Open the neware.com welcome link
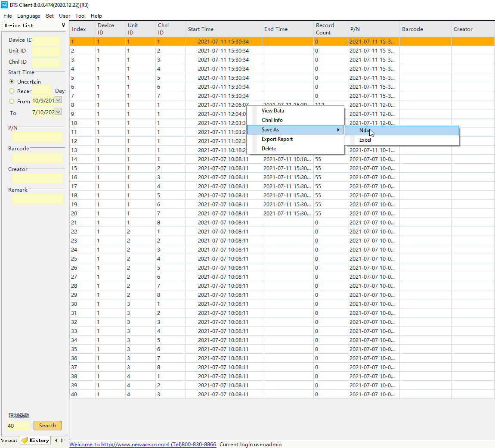This screenshot has width=495, height=448. pyautogui.click(x=143, y=444)
